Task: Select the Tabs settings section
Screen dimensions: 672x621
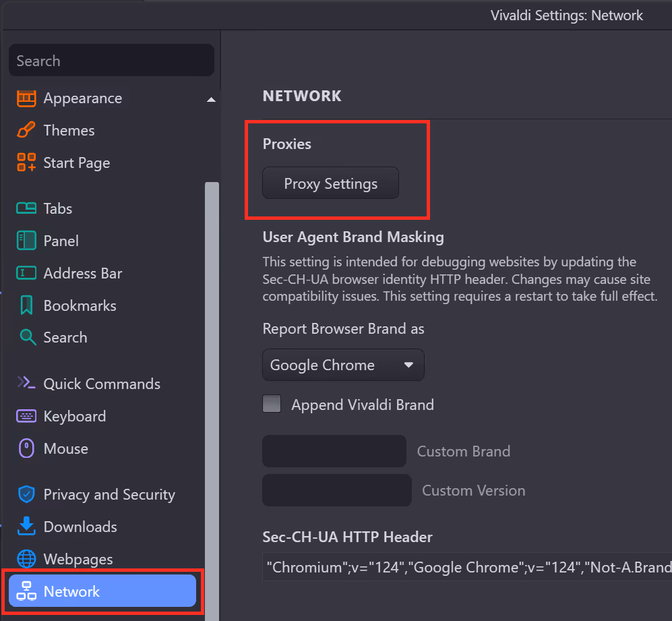Action: [58, 208]
